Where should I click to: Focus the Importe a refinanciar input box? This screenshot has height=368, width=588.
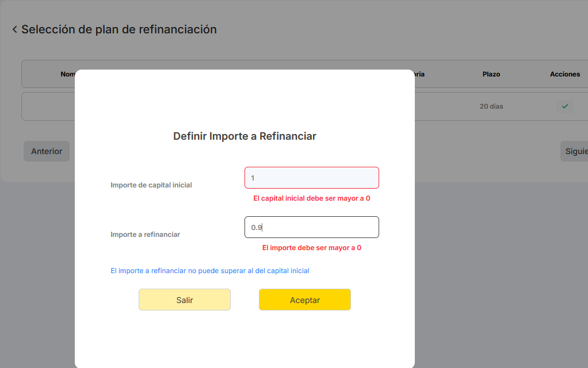pos(311,227)
